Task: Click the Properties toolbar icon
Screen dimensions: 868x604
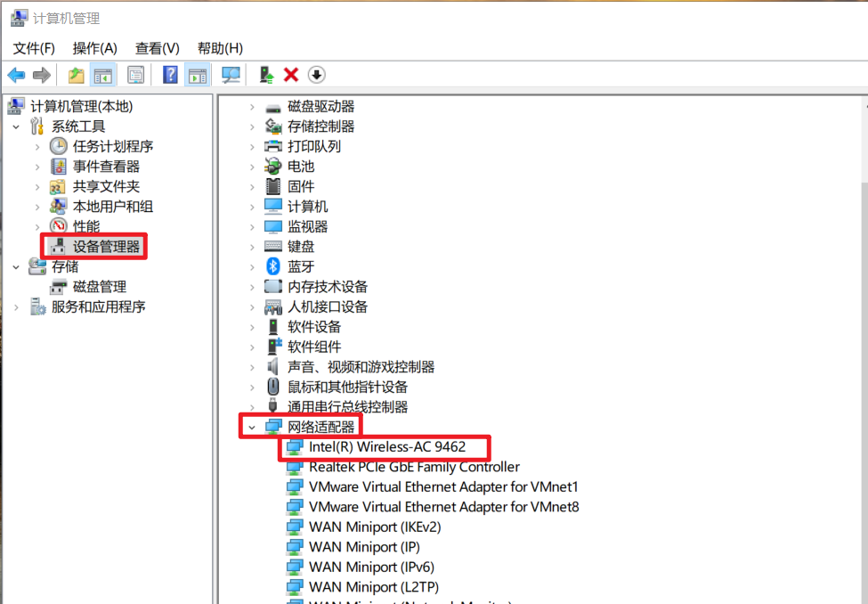Action: click(x=135, y=75)
